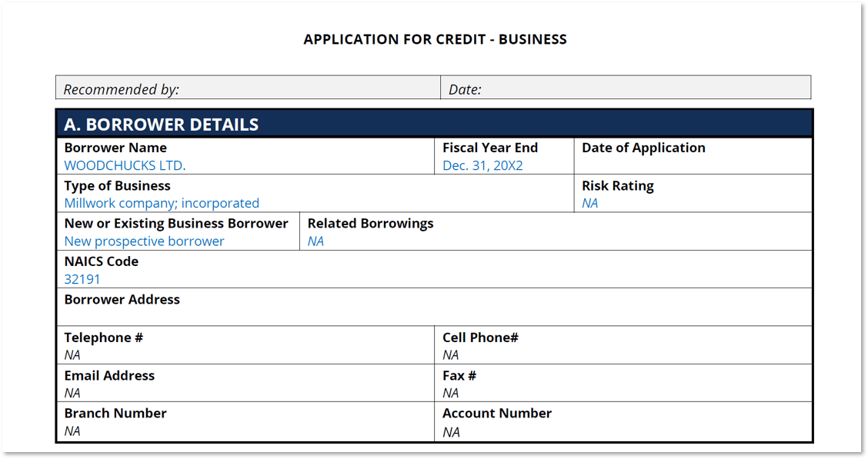Click the Date field at top
Image resolution: width=868 pixels, height=459 pixels.
pyautogui.click(x=625, y=88)
